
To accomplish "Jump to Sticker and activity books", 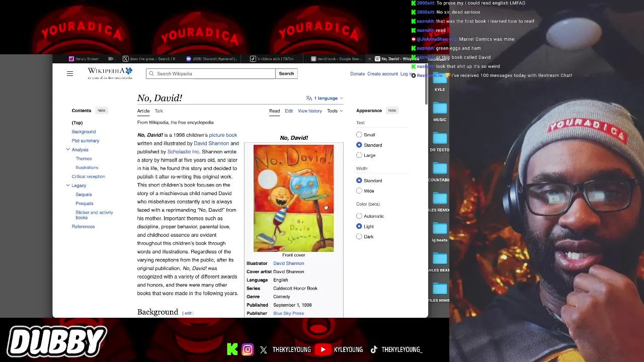I will (x=94, y=215).
